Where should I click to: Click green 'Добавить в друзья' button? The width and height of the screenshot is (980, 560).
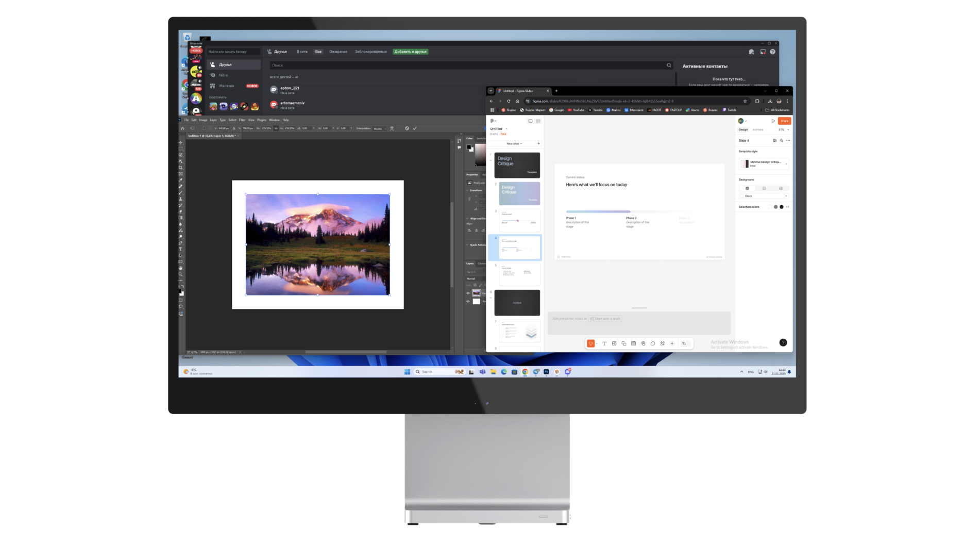click(411, 52)
